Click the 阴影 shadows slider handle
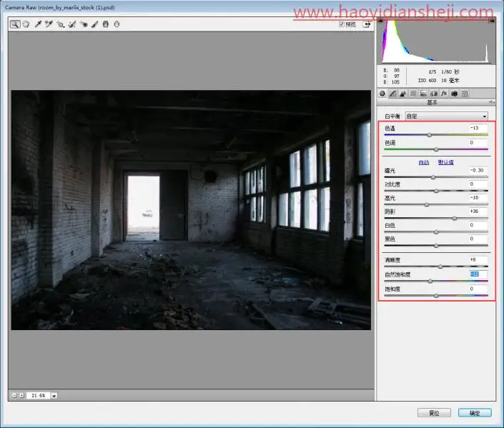Image resolution: width=504 pixels, height=428 pixels. 455,218
